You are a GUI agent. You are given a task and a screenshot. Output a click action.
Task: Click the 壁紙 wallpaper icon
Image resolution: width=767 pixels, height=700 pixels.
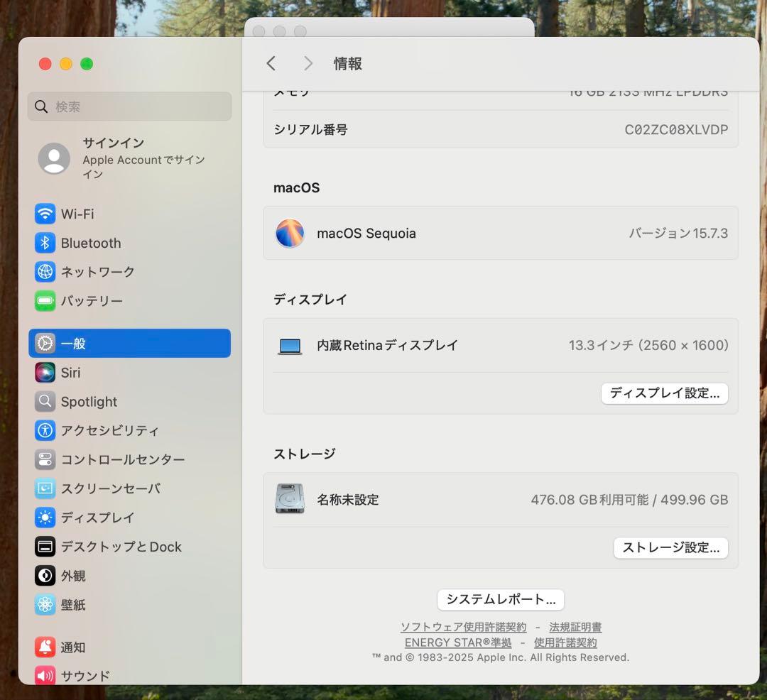45,605
